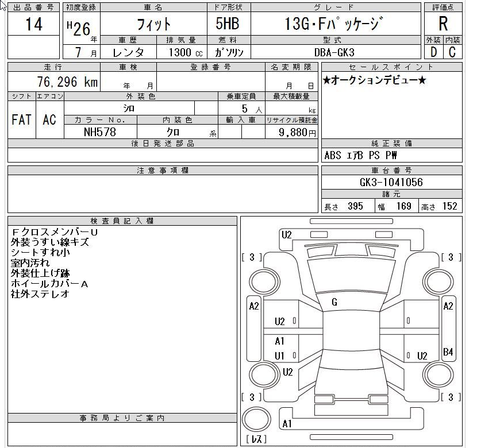This screenshot has height=448, width=477.
Task: Select the chassis number GK3-1041056
Action: tap(391, 182)
